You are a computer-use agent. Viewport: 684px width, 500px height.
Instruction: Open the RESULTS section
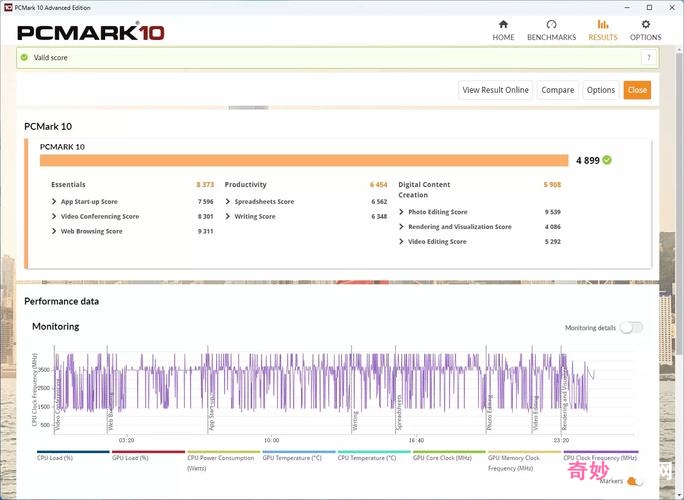click(602, 30)
